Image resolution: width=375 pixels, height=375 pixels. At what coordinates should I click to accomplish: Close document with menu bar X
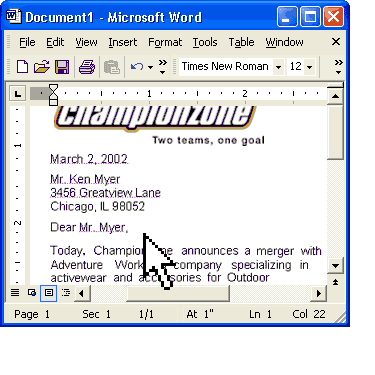336,42
